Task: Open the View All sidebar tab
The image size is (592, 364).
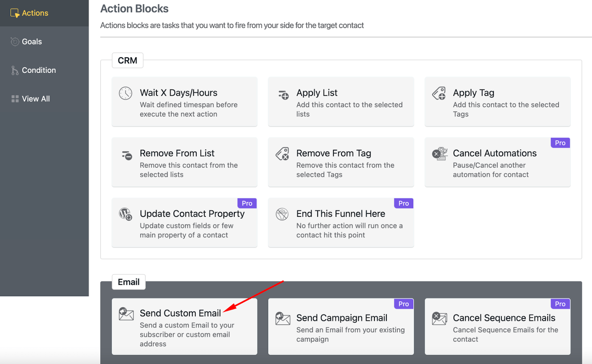Action: pos(36,99)
